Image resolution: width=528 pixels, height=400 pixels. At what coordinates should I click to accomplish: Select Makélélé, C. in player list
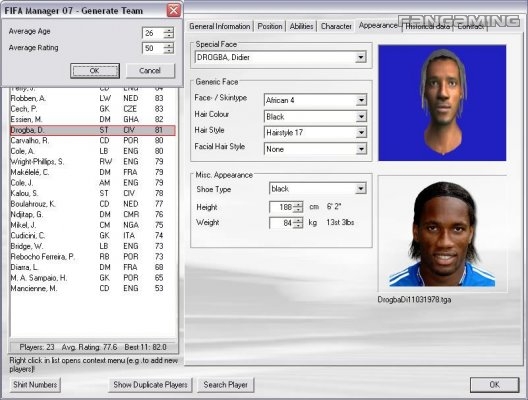point(93,172)
